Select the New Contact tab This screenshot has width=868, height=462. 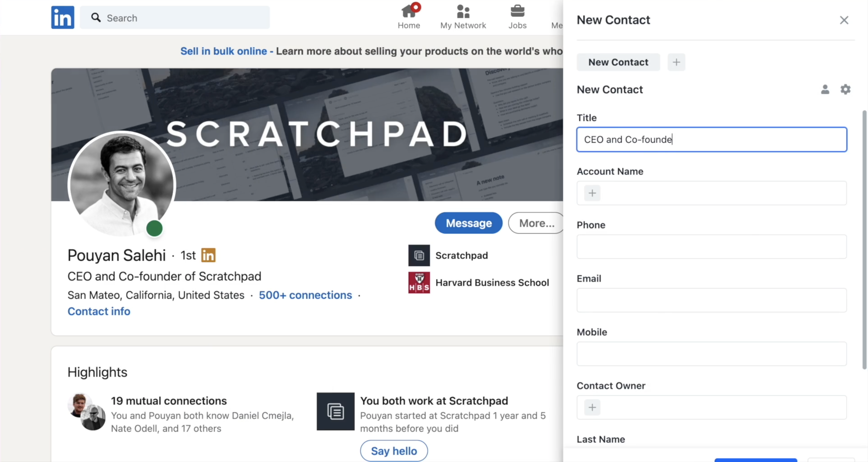(x=618, y=62)
